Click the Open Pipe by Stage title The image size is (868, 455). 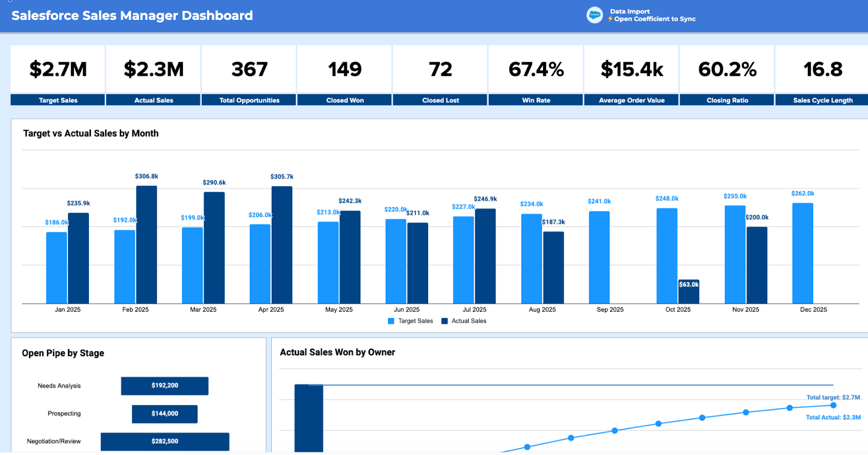[x=63, y=353]
